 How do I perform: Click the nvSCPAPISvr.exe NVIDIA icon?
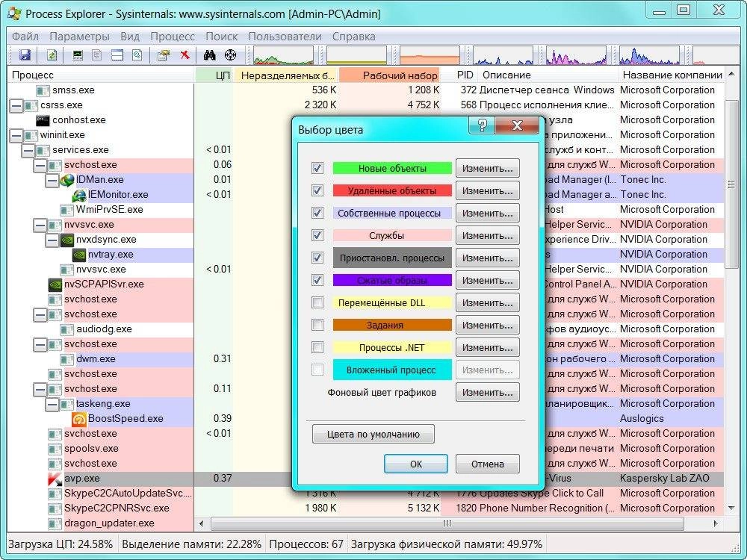coord(55,284)
